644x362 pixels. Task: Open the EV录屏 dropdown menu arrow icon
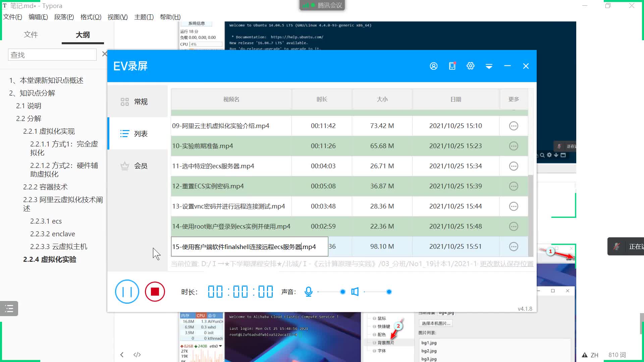[489, 66]
